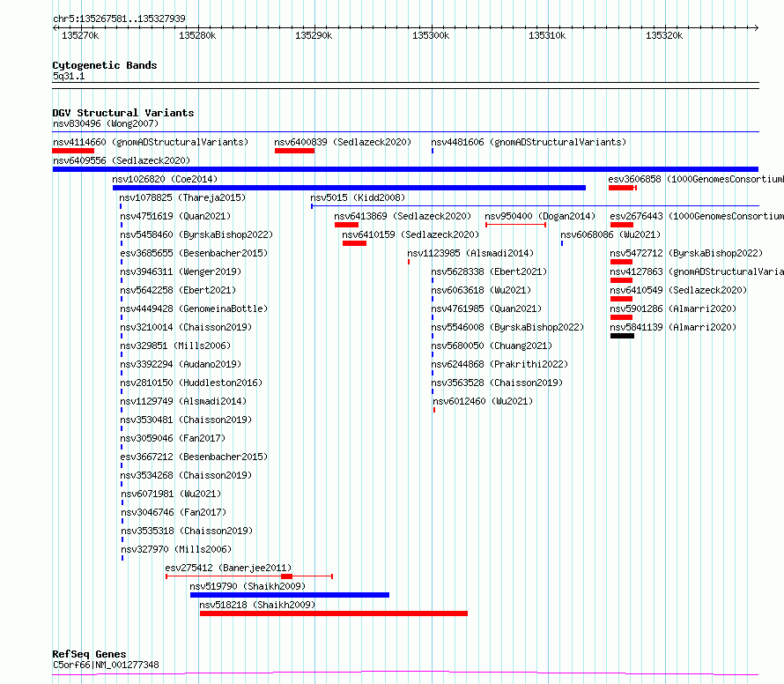Screen dimensions: 784x684
Task: Click nsv6410159 (Sedlazeck2020) label
Action: tap(410, 234)
